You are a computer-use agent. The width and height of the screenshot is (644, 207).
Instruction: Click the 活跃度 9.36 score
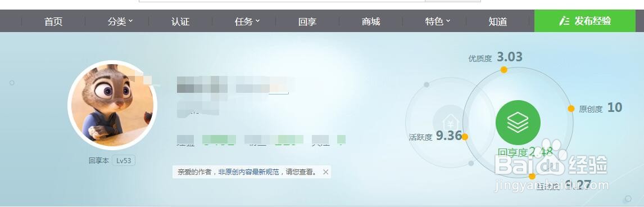[436, 136]
